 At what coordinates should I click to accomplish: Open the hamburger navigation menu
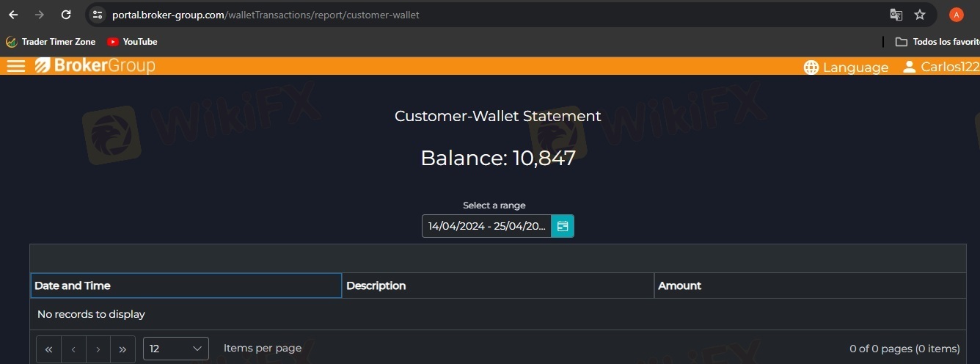(15, 66)
